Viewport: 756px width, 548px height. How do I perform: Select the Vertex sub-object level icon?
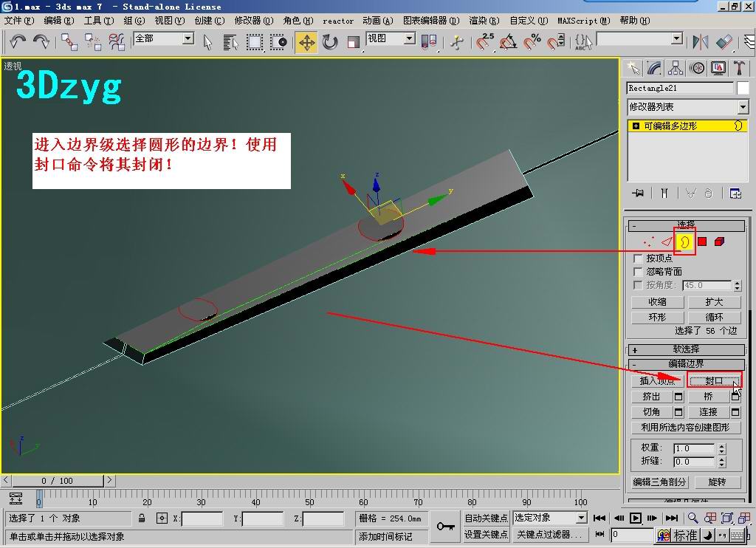[649, 242]
